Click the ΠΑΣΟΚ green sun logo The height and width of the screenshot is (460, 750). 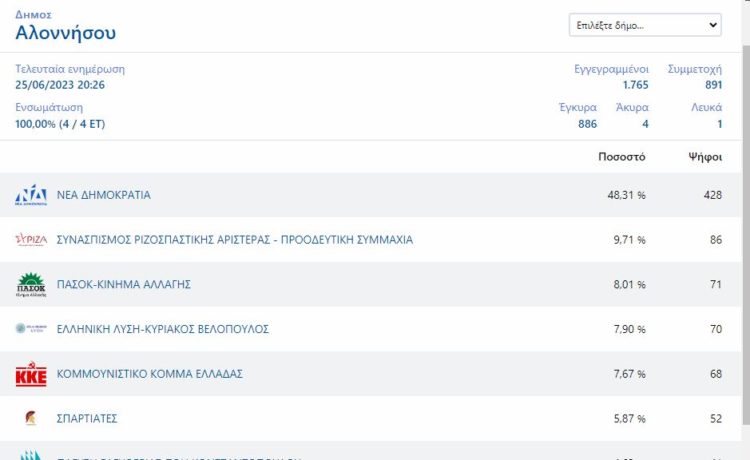point(31,285)
